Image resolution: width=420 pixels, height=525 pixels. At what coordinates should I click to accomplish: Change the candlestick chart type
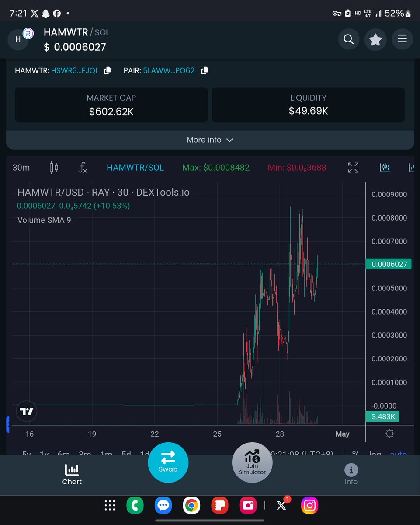click(x=54, y=168)
